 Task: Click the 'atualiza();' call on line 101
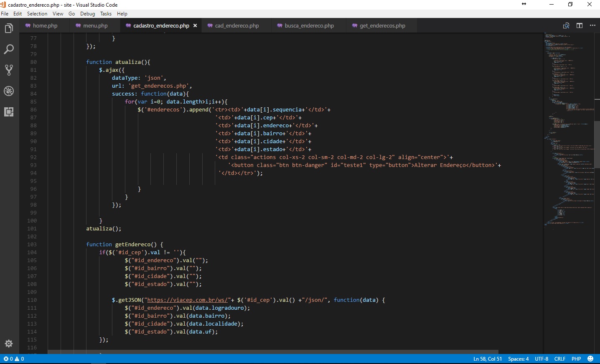click(104, 228)
